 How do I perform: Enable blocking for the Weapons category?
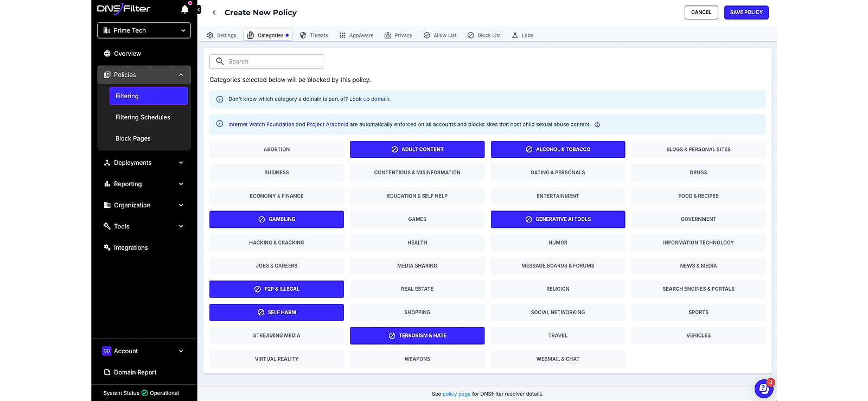click(x=417, y=359)
